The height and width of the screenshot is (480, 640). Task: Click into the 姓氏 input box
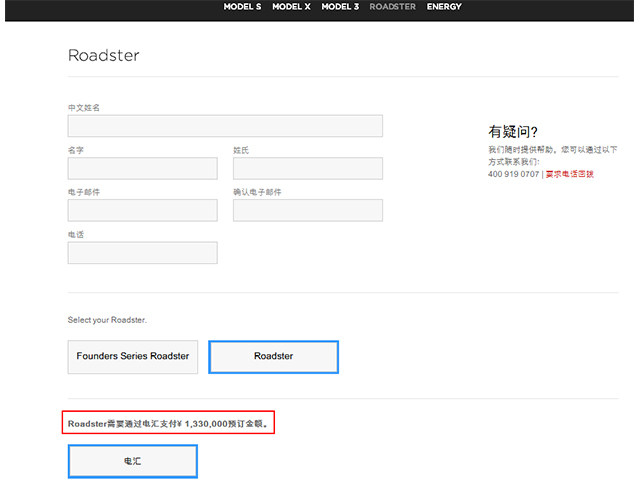(308, 168)
